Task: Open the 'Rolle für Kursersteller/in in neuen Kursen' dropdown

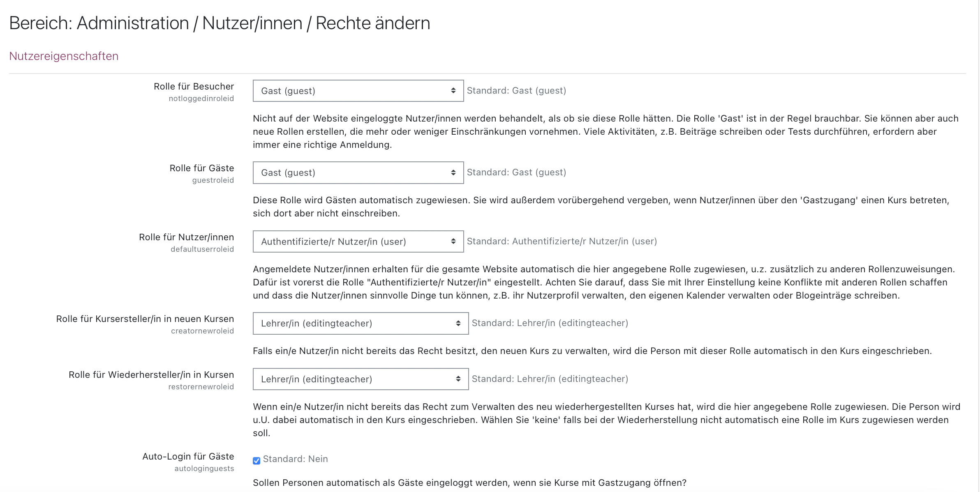Action: (x=361, y=323)
